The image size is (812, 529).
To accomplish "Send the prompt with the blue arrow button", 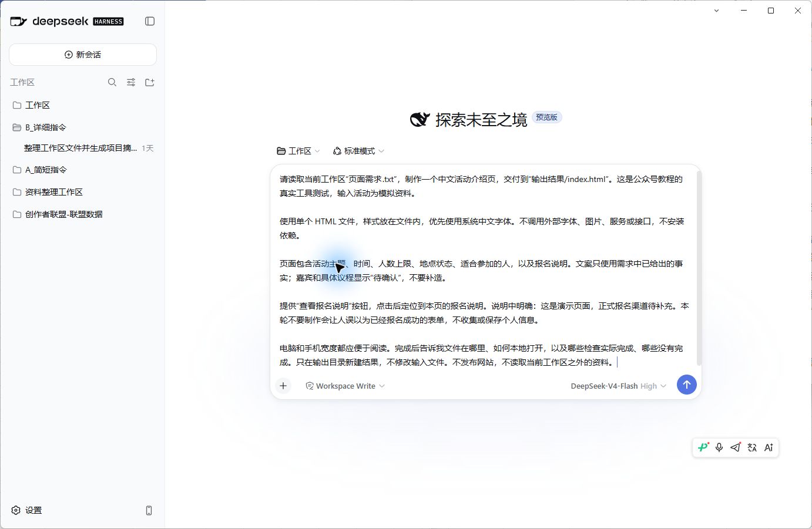I will 686,385.
